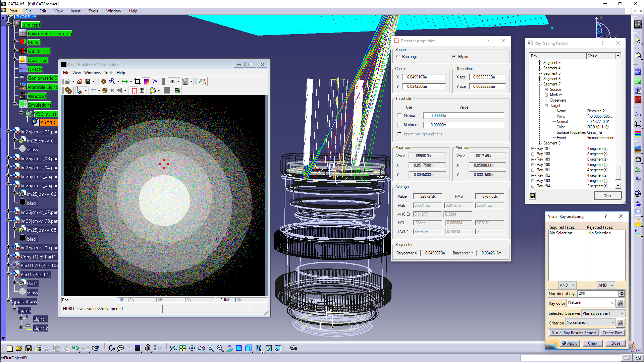This screenshot has width=644, height=362.
Task: Click the Undo icon
Action: pos(75,348)
